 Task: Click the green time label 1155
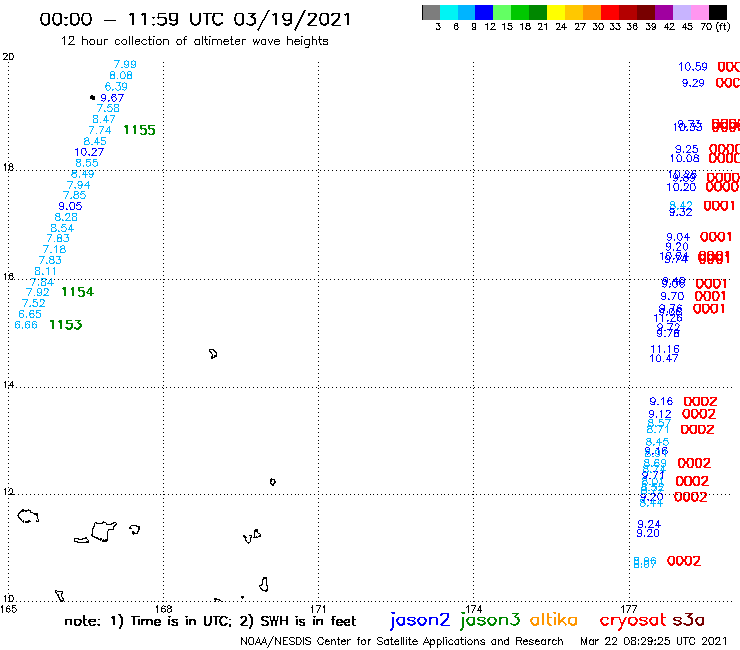point(139,130)
